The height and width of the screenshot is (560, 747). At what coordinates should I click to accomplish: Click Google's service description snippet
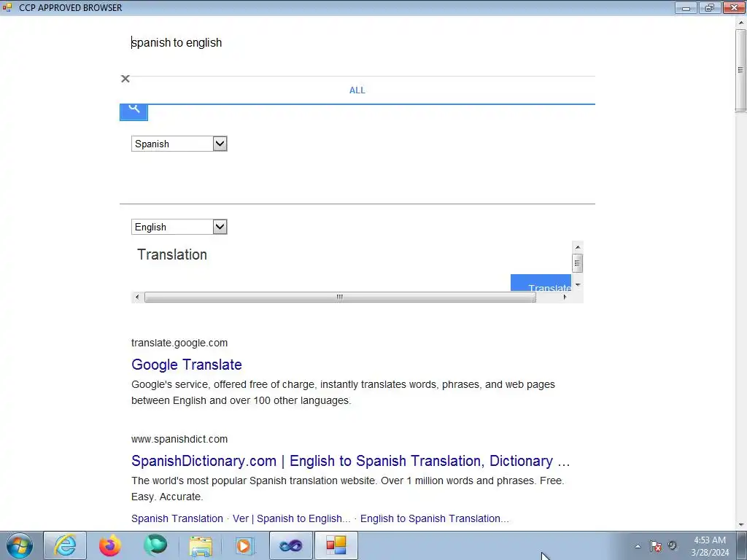pyautogui.click(x=343, y=392)
